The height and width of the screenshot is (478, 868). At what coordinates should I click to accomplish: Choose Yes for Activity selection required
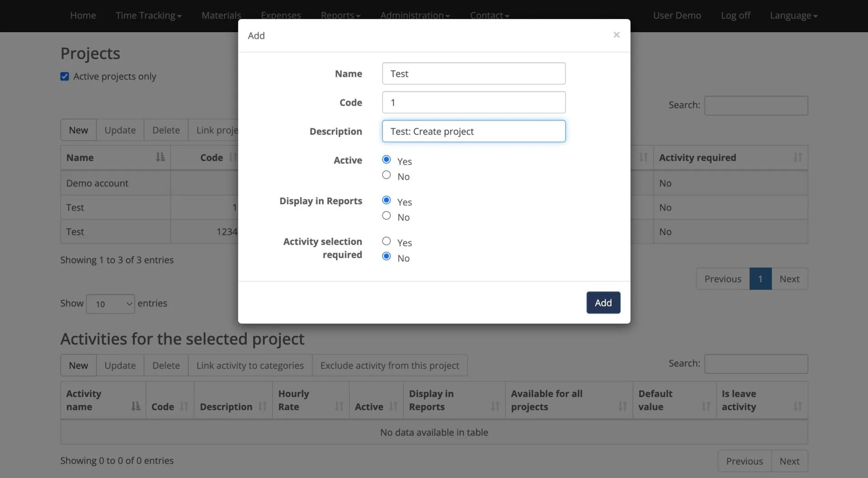tap(386, 241)
